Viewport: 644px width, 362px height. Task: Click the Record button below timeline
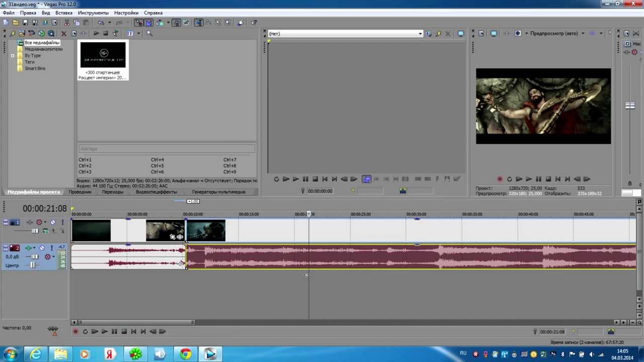[x=75, y=331]
